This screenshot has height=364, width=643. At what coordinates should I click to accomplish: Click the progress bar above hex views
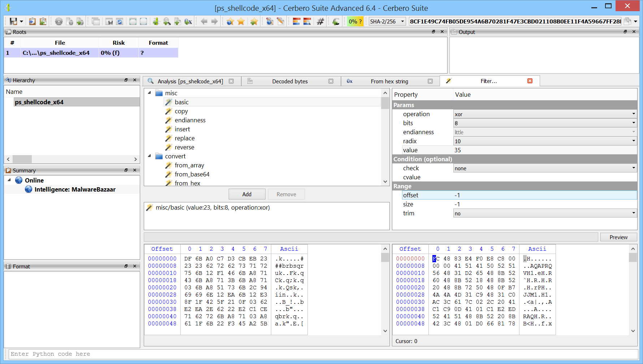pos(371,237)
